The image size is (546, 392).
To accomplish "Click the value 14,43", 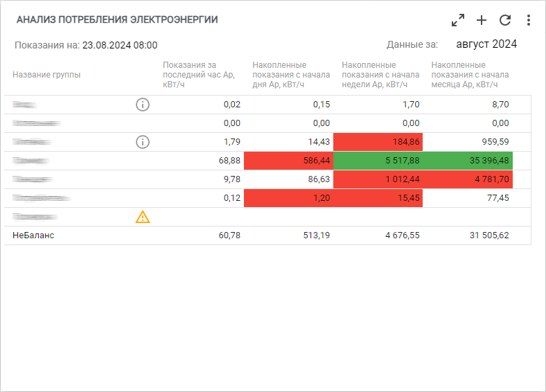I will click(319, 142).
